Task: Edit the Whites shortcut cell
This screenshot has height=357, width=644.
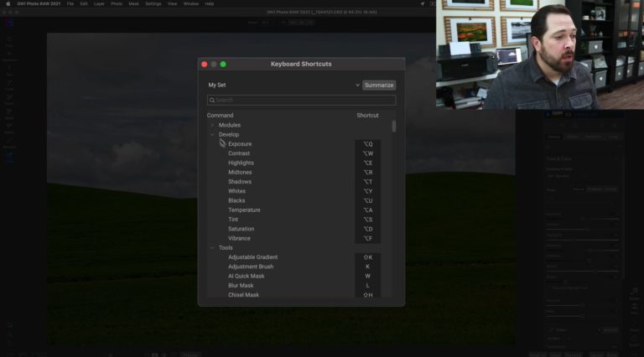Action: [367, 191]
